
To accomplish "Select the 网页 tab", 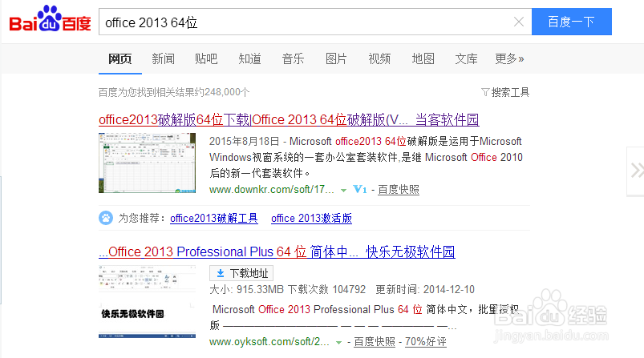I will pyautogui.click(x=120, y=59).
